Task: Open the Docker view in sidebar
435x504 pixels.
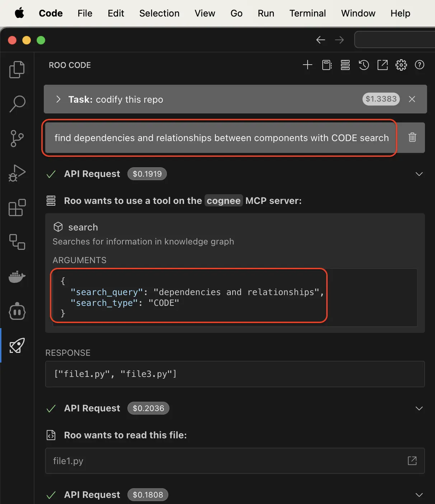Action: (17, 277)
